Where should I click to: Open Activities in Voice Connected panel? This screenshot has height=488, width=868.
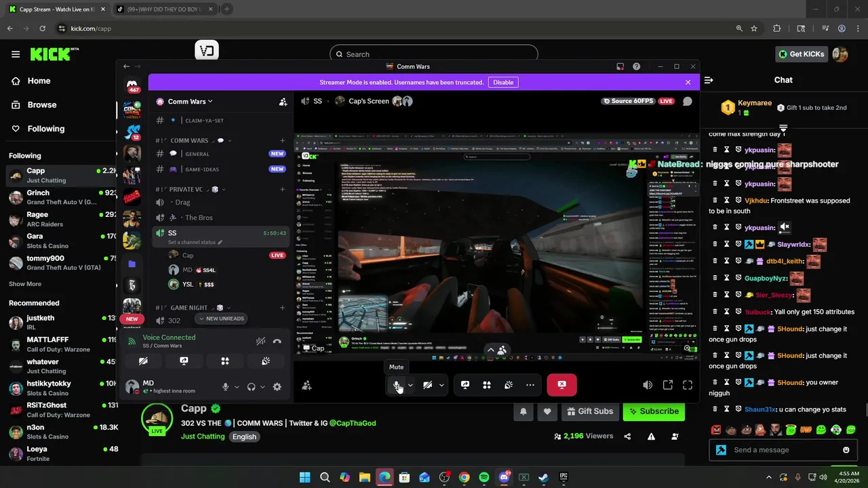225,361
